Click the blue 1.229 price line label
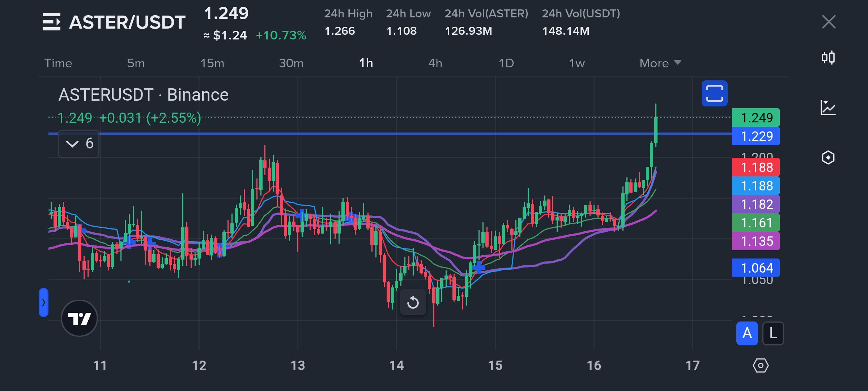 coord(756,136)
